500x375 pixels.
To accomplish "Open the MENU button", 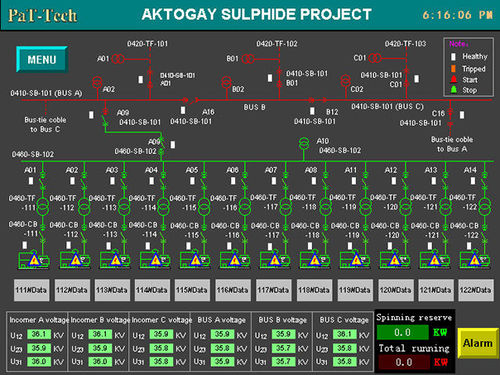I will point(42,60).
